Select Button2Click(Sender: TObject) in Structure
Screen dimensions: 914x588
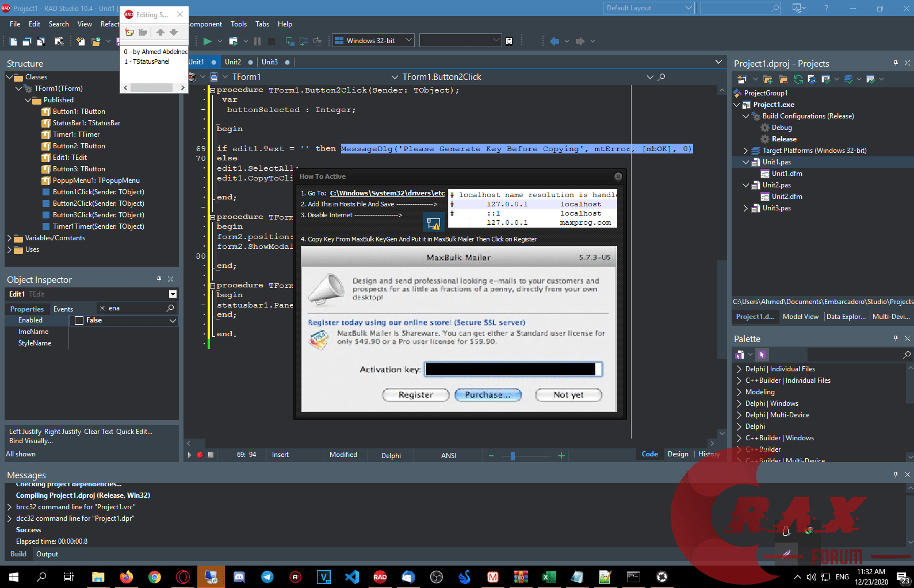pyautogui.click(x=98, y=203)
